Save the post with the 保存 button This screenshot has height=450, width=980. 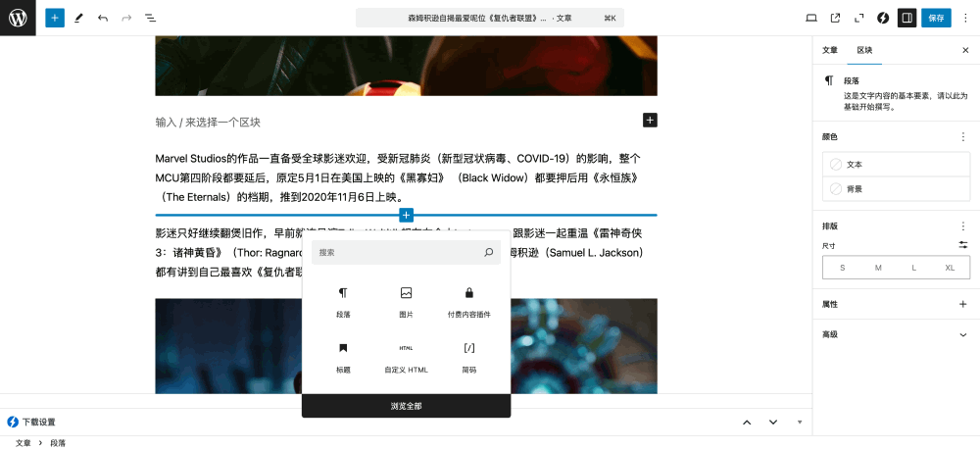(x=936, y=18)
